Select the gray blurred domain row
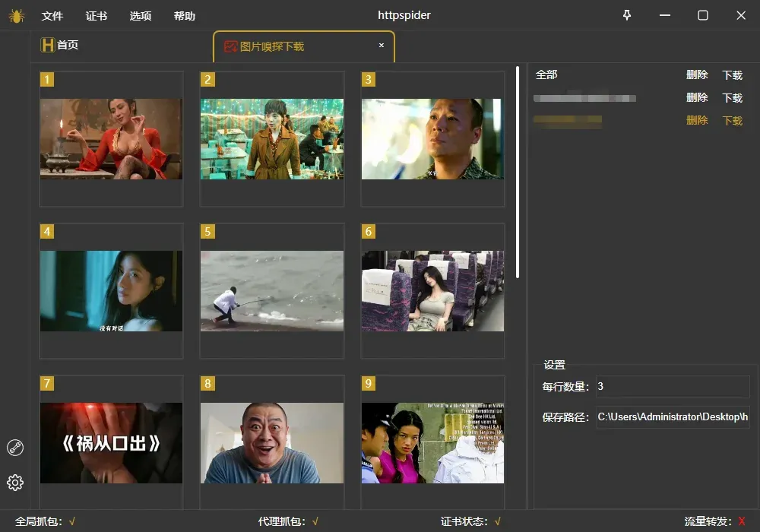760x532 pixels. point(584,98)
